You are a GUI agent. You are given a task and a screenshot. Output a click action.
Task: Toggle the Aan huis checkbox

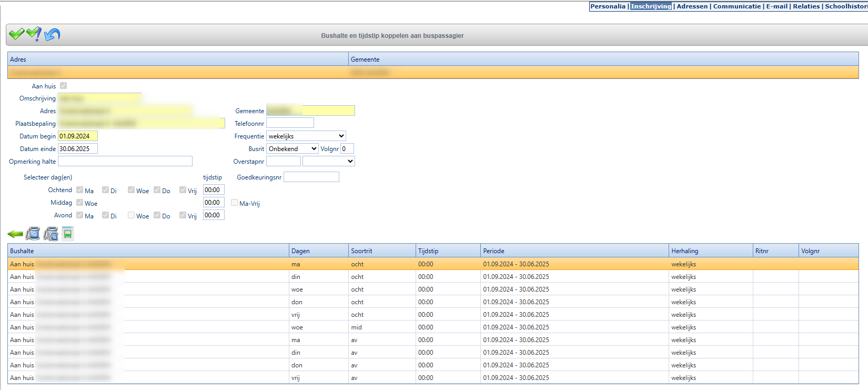click(x=63, y=85)
